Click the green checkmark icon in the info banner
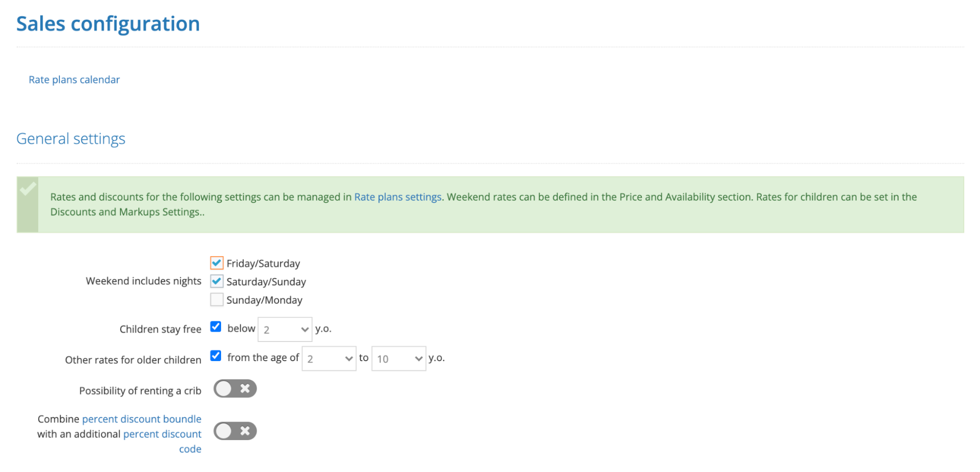The height and width of the screenshot is (472, 980). click(27, 189)
